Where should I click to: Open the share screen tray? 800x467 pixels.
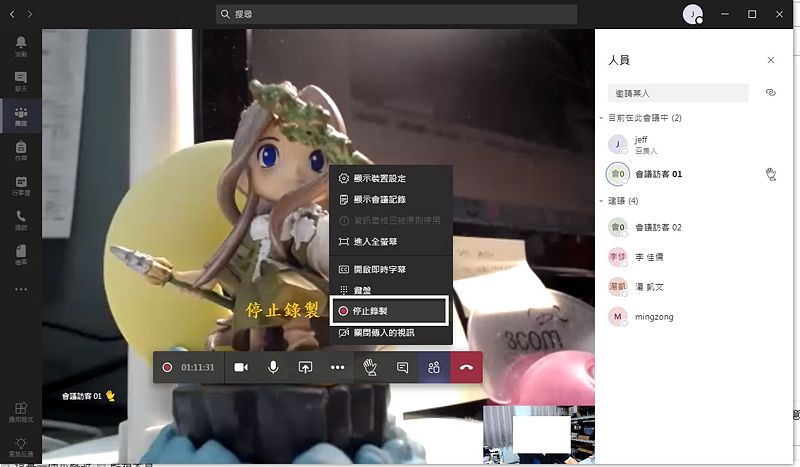[x=305, y=367]
